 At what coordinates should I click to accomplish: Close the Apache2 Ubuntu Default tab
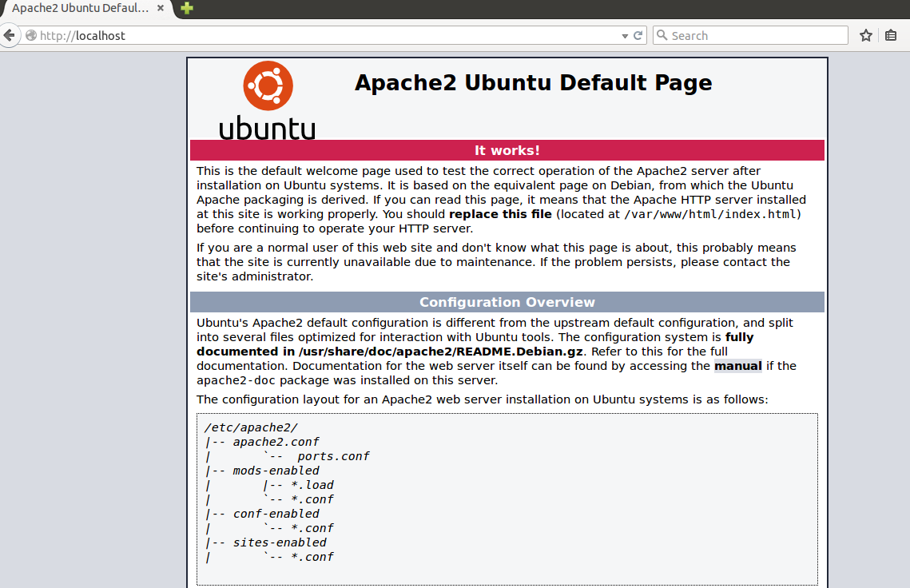pos(161,8)
